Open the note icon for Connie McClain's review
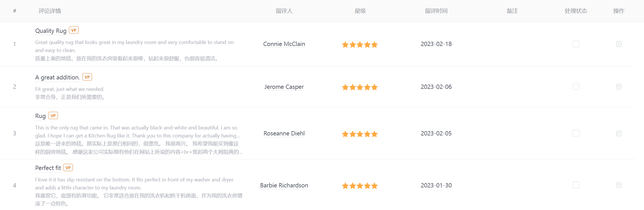This screenshot has height=210, width=644. coord(619,44)
